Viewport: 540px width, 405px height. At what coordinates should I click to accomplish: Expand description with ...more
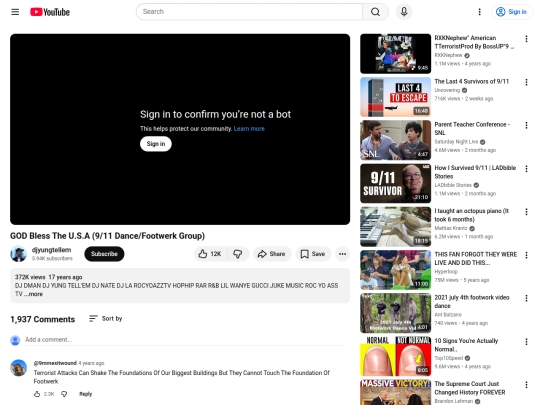(x=34, y=294)
